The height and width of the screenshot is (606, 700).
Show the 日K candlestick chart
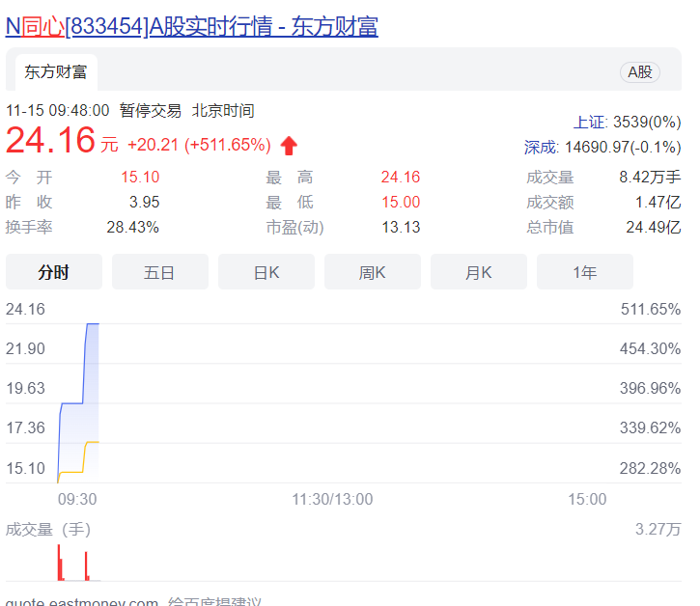pyautogui.click(x=266, y=272)
